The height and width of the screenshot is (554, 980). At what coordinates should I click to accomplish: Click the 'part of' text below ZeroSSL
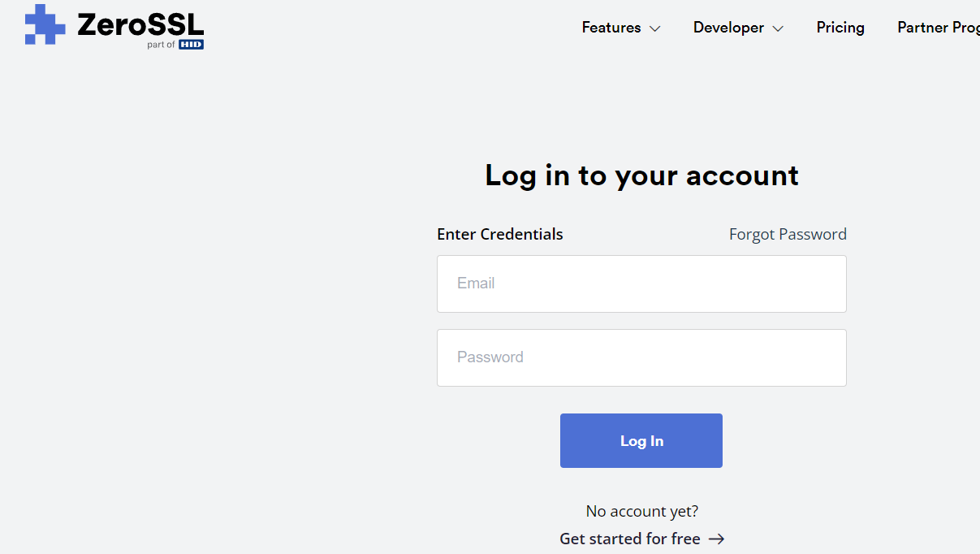point(161,45)
